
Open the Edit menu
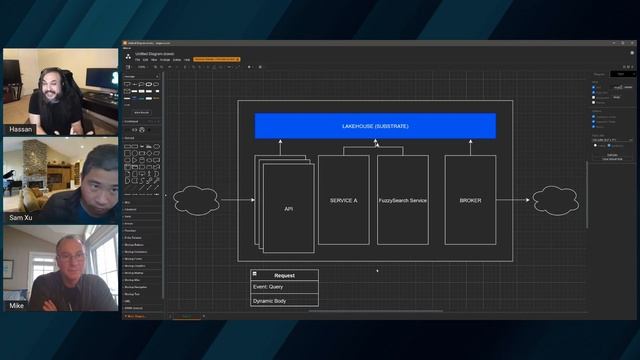[145, 60]
